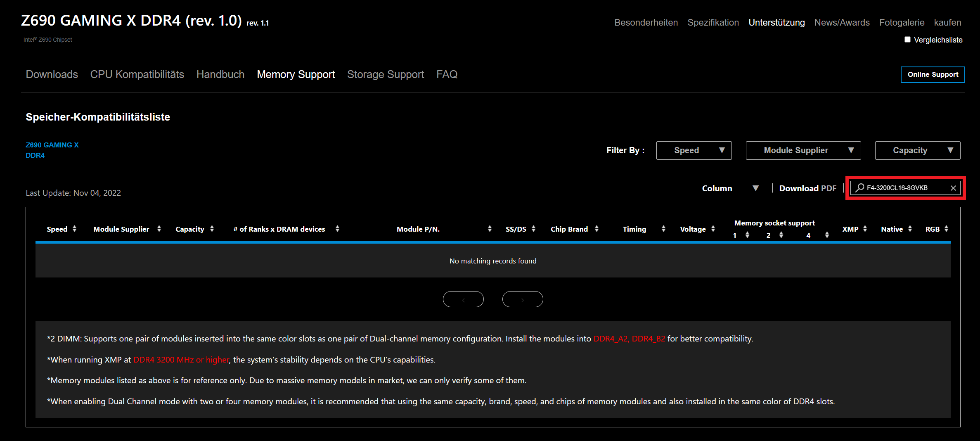Clear the search field with X
Viewport: 980px width, 441px height.
953,188
